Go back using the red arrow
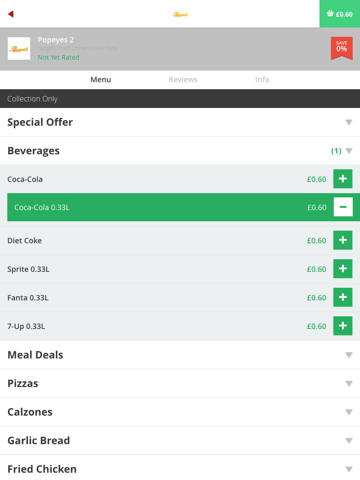Image resolution: width=360 pixels, height=480 pixels. pyautogui.click(x=11, y=14)
